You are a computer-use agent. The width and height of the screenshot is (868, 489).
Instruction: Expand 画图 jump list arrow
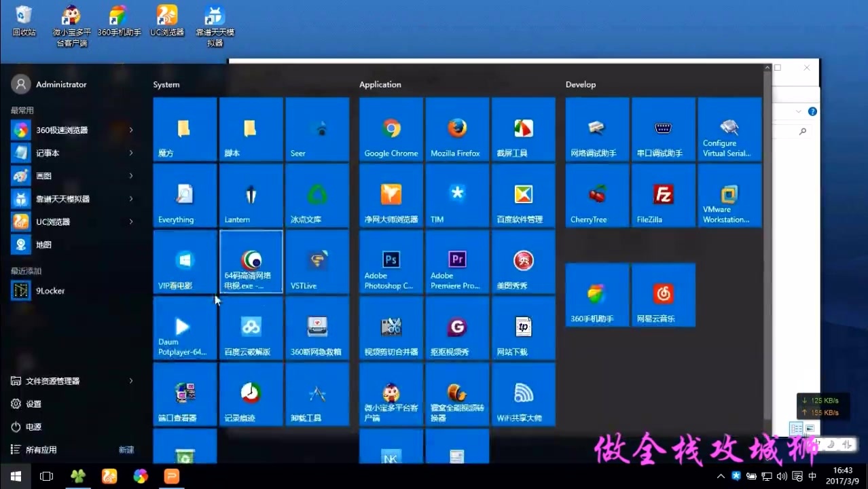point(131,175)
